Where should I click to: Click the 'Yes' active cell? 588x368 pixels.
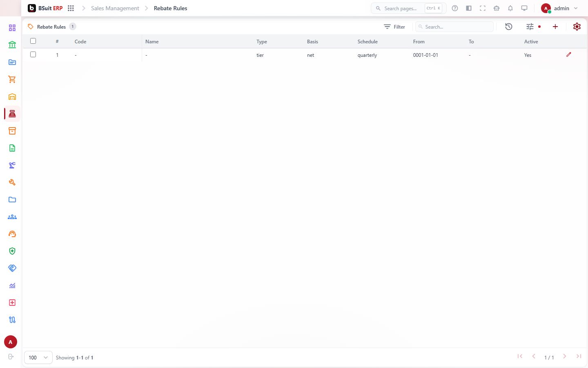tap(528, 55)
